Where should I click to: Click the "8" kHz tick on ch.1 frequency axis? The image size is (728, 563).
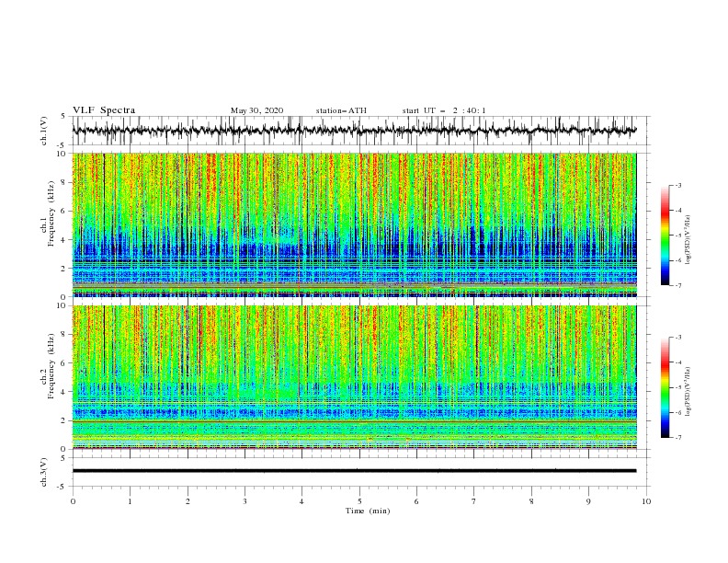pyautogui.click(x=64, y=182)
